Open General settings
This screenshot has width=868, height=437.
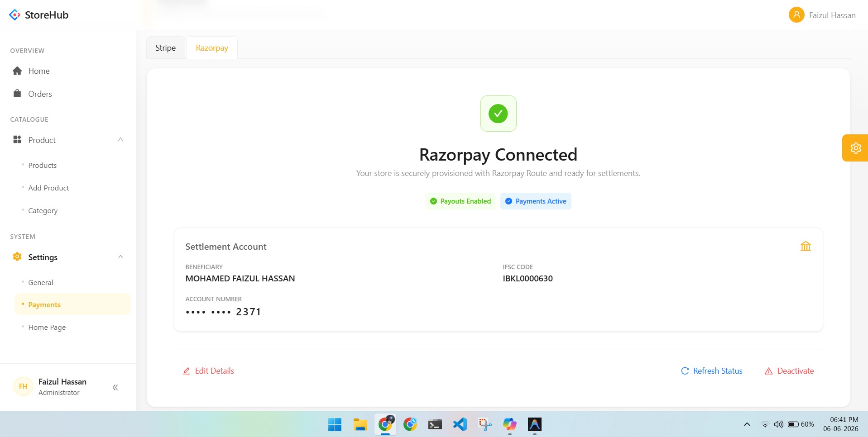pos(41,282)
